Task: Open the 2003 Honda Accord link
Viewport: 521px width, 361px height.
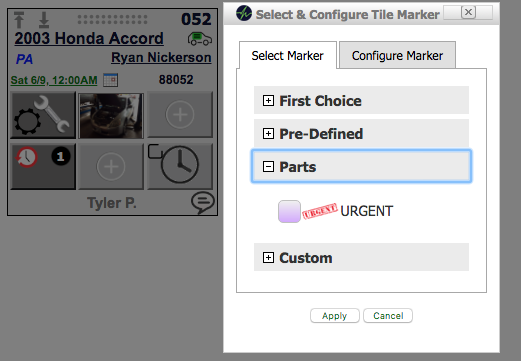Action: (x=89, y=38)
